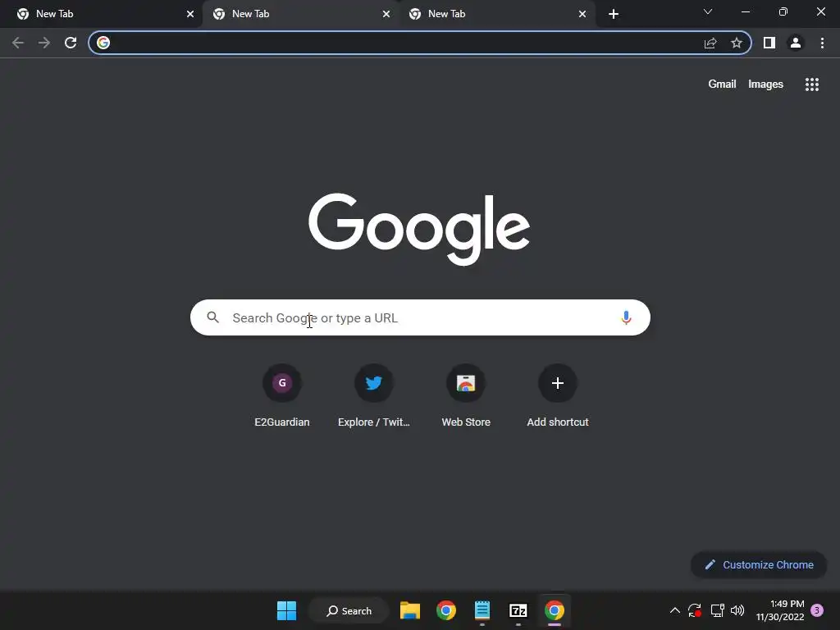Image resolution: width=840 pixels, height=630 pixels.
Task: Go forward using the browser forward arrow
Action: point(44,43)
